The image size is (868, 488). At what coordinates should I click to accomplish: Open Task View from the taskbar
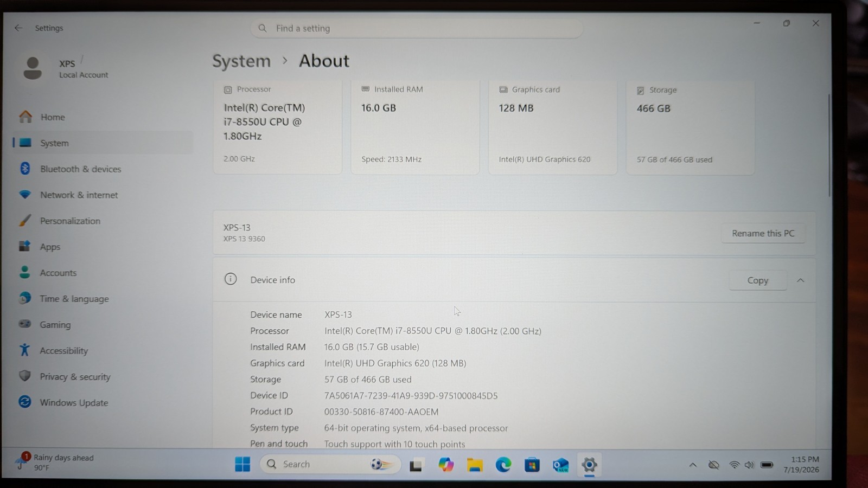[x=416, y=465]
